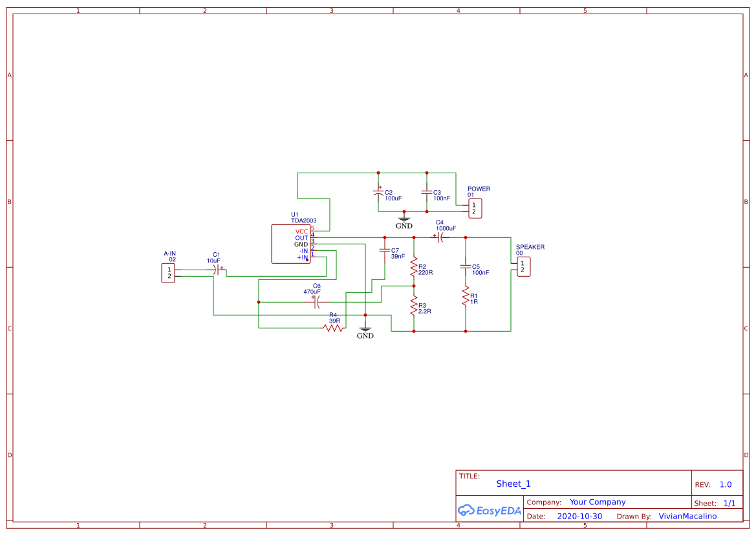Click the TDA2003 part label
This screenshot has height=536, width=756.
[x=304, y=220]
